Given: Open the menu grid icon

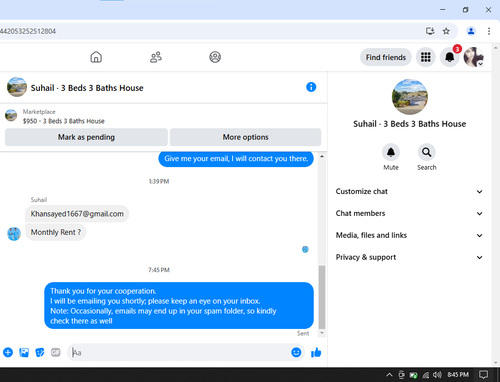Looking at the screenshot, I should click(425, 57).
